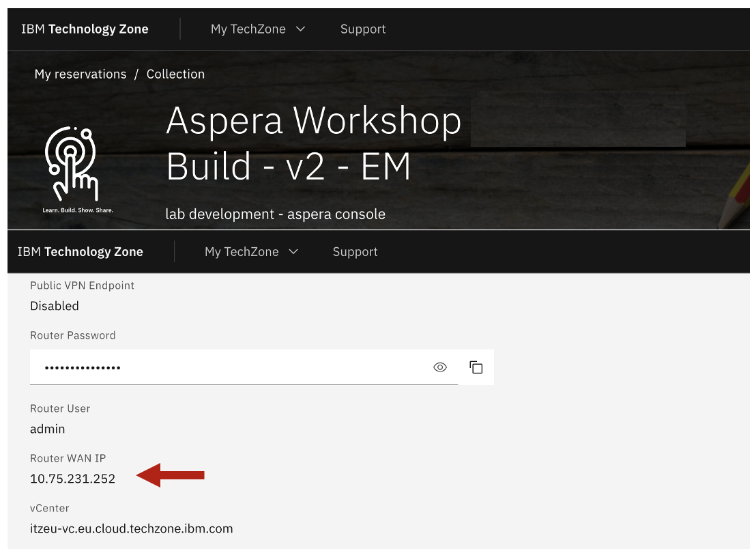Viewport: 756px width, 549px height.
Task: Copy the Router Password to clipboard
Action: (476, 367)
